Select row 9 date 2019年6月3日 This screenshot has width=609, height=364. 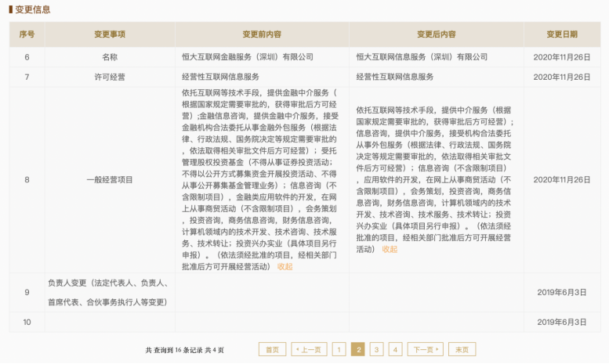coord(562,292)
